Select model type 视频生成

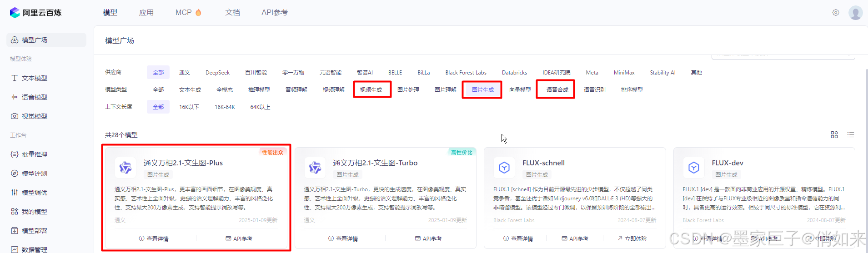[371, 90]
